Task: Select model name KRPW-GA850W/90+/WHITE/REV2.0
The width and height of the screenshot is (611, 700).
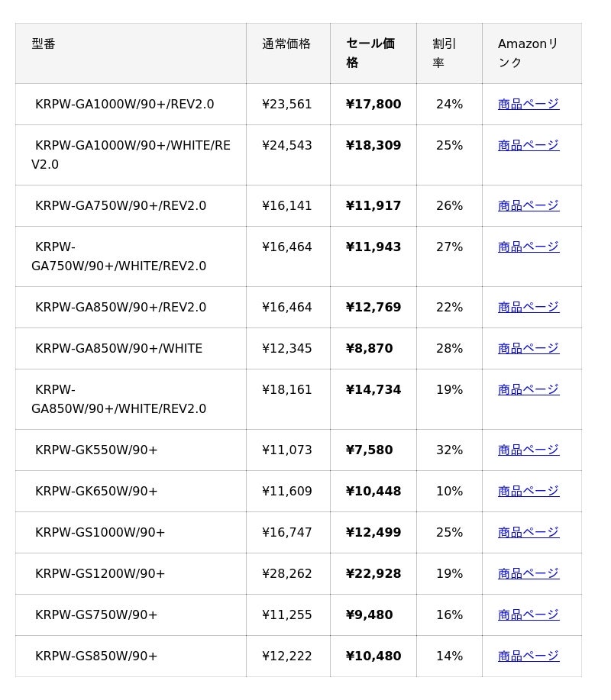Action: [119, 399]
